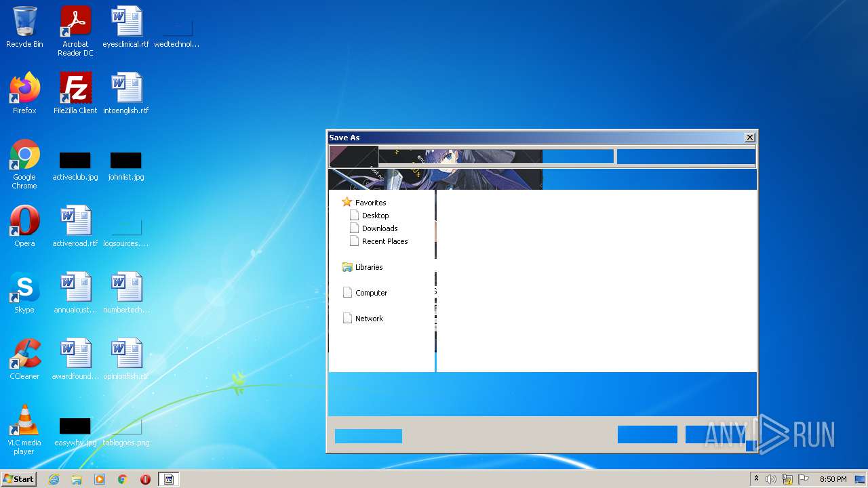Select the tablegoes.png desktop file
The width and height of the screenshot is (868, 488).
pos(126,432)
